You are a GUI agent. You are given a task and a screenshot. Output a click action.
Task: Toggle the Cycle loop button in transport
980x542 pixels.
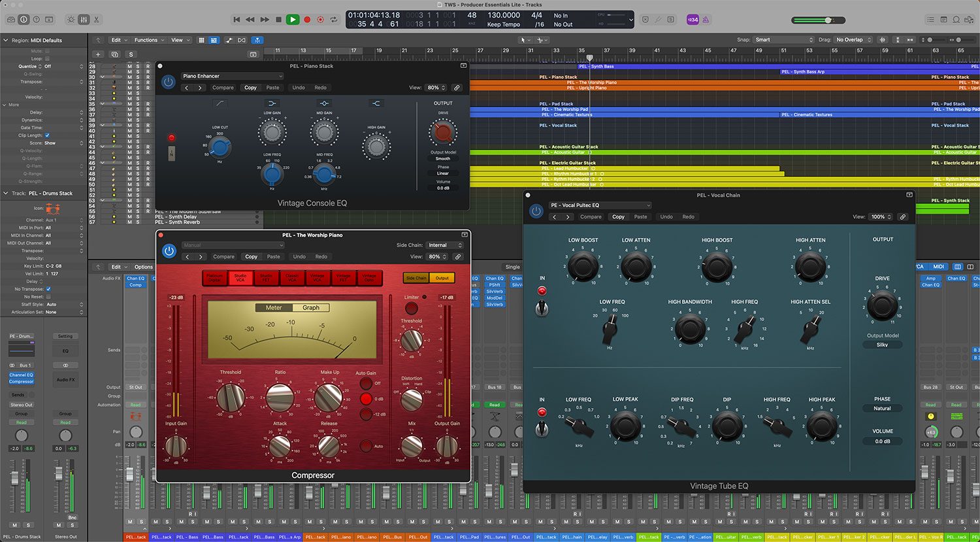pos(334,20)
